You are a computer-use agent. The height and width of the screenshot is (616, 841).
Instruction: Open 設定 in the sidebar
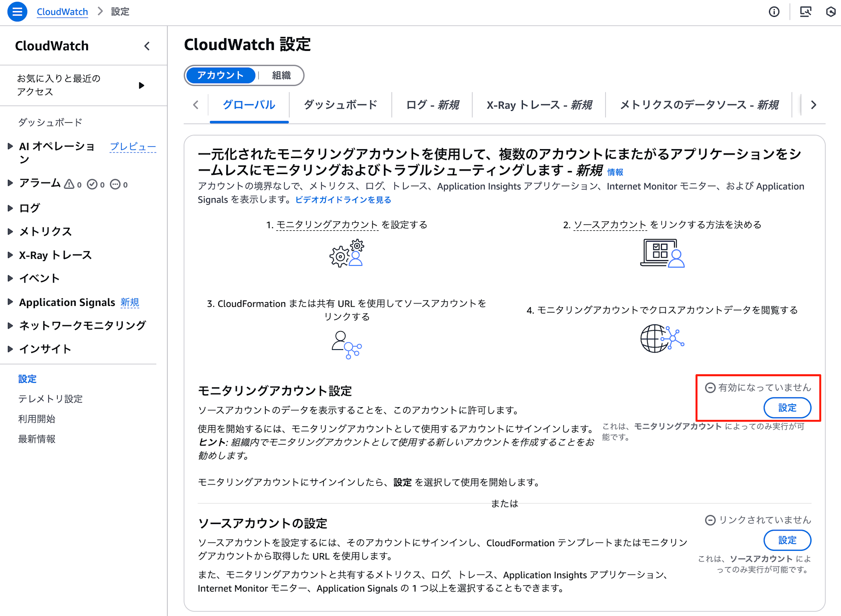pyautogui.click(x=27, y=379)
